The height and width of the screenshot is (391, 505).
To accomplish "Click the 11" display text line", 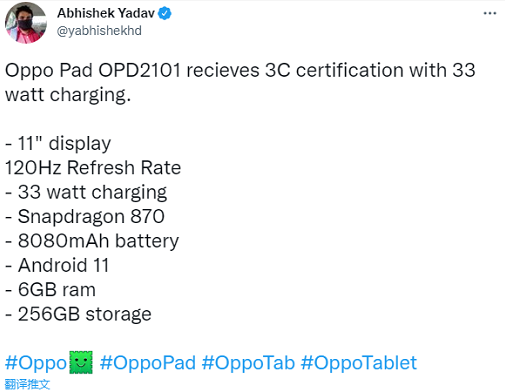I will (x=58, y=143).
